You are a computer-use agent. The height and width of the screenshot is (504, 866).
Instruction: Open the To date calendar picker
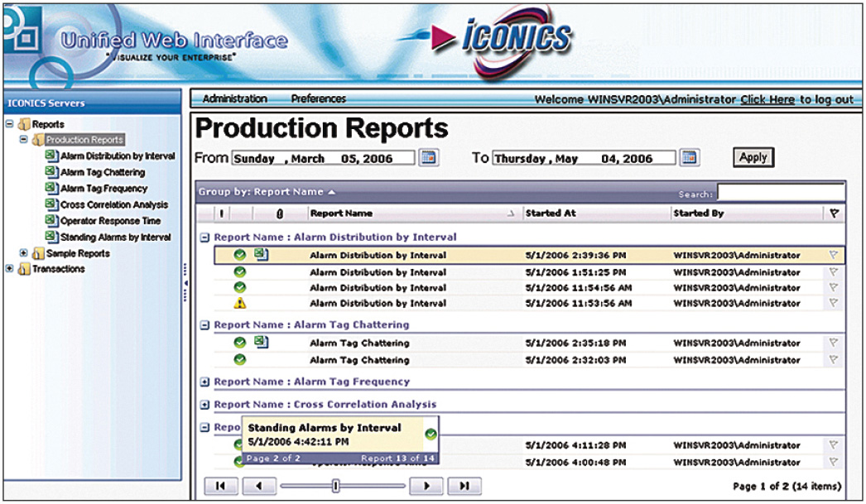[690, 158]
